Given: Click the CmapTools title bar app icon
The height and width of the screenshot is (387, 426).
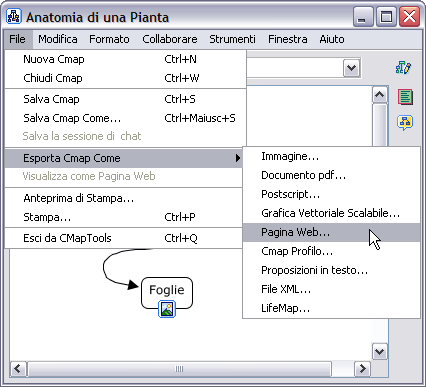Looking at the screenshot, I should (x=14, y=16).
